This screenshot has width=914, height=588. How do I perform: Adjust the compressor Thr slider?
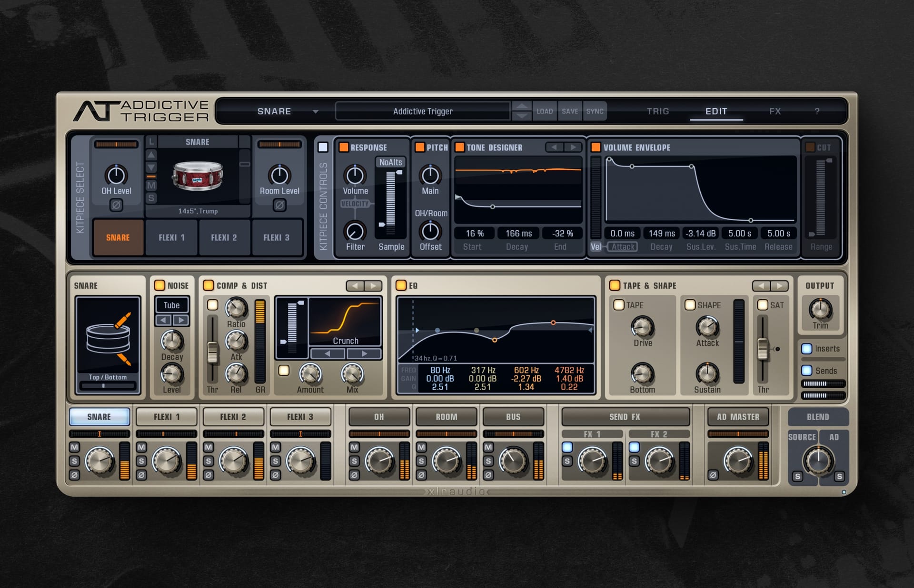click(212, 352)
